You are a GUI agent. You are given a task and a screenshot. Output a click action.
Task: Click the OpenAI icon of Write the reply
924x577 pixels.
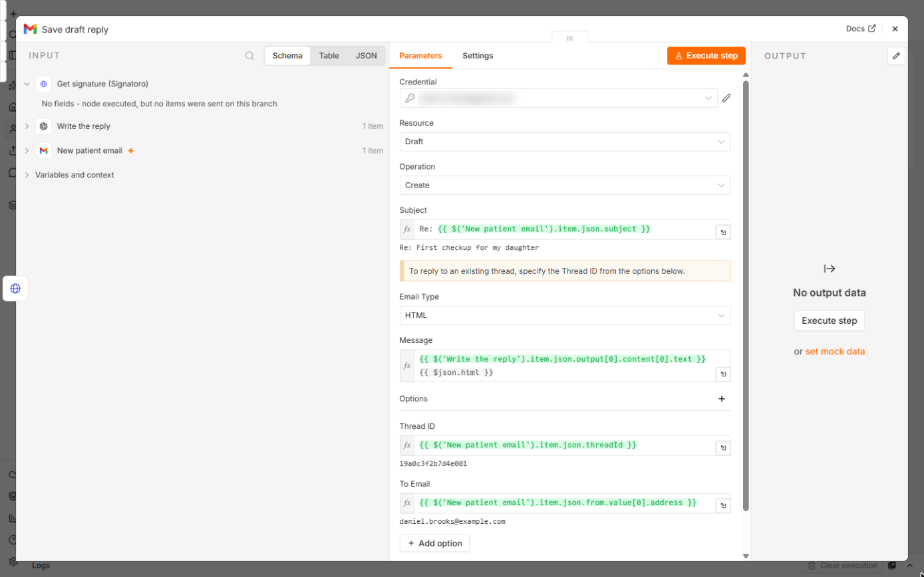[43, 126]
